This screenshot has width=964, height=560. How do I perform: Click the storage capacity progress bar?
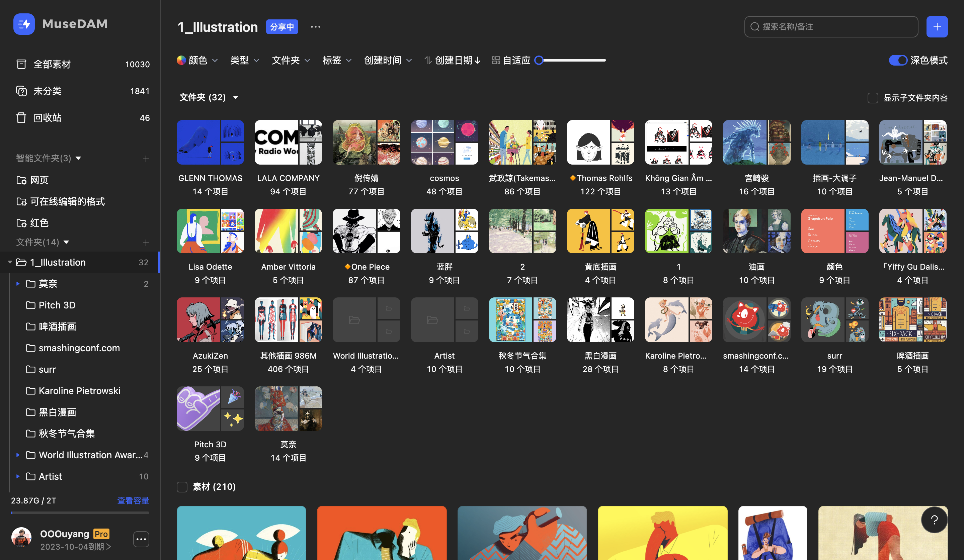80,513
